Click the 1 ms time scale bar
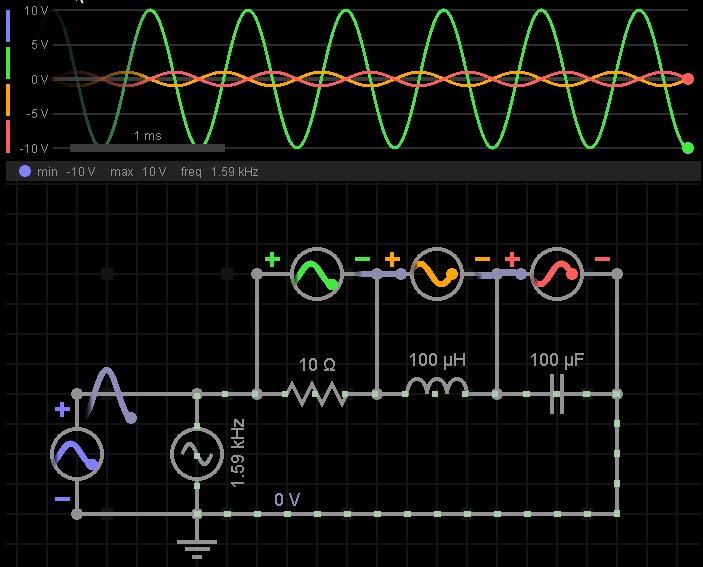 pyautogui.click(x=147, y=148)
